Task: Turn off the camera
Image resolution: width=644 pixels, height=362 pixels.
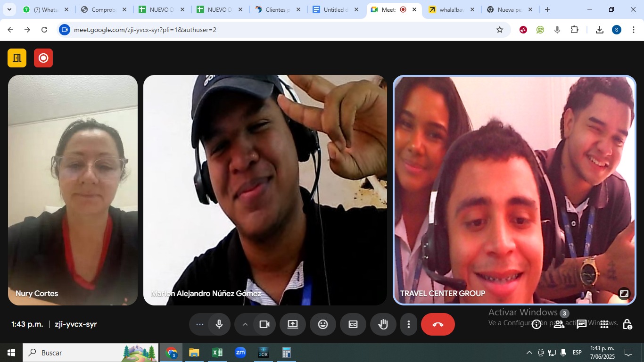Action: [264, 324]
